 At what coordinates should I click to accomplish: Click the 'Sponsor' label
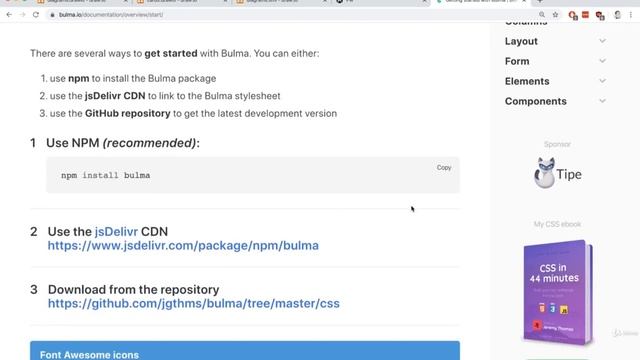tap(557, 144)
